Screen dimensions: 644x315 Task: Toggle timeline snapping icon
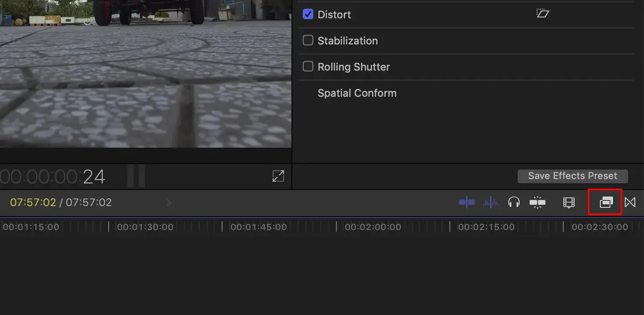pyautogui.click(x=538, y=202)
